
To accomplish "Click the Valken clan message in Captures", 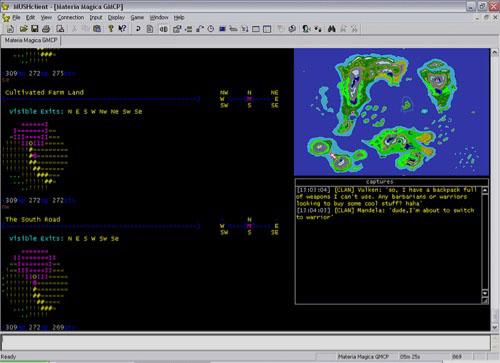I will point(387,197).
